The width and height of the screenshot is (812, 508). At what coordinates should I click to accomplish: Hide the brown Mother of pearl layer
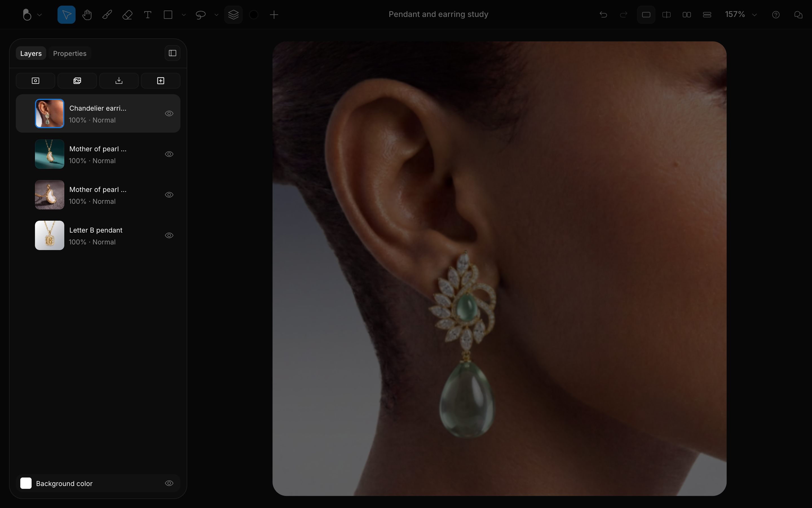(x=169, y=195)
